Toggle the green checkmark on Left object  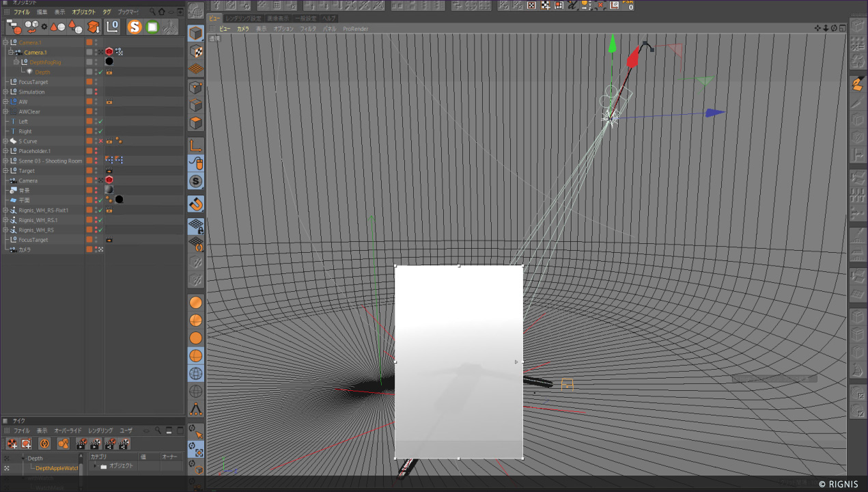pos(100,122)
